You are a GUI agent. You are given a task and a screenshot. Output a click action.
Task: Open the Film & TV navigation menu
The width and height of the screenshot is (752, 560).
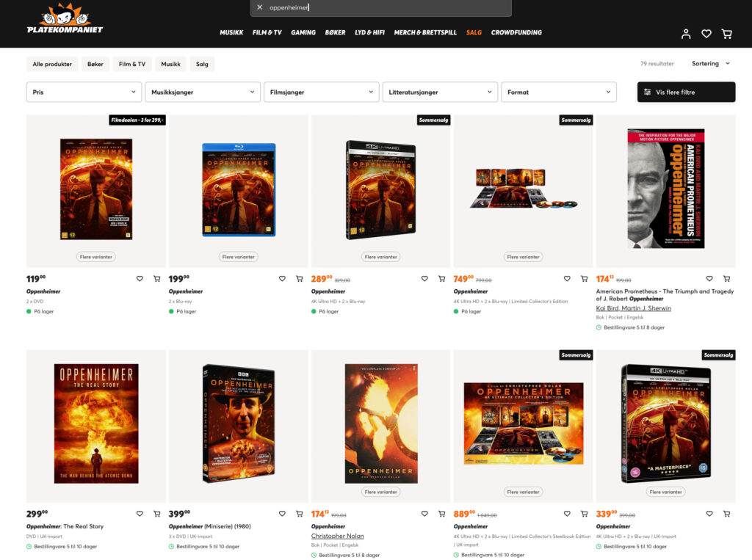pyautogui.click(x=267, y=32)
